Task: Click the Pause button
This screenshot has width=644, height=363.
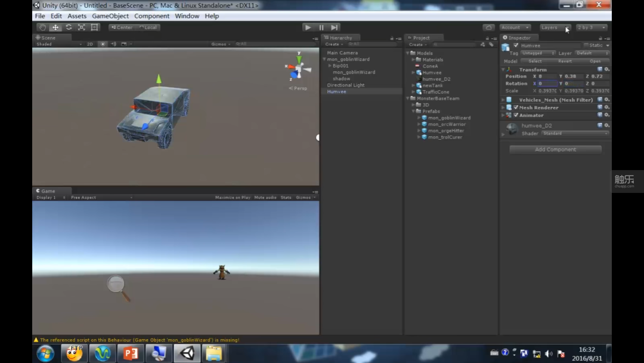Action: point(321,27)
